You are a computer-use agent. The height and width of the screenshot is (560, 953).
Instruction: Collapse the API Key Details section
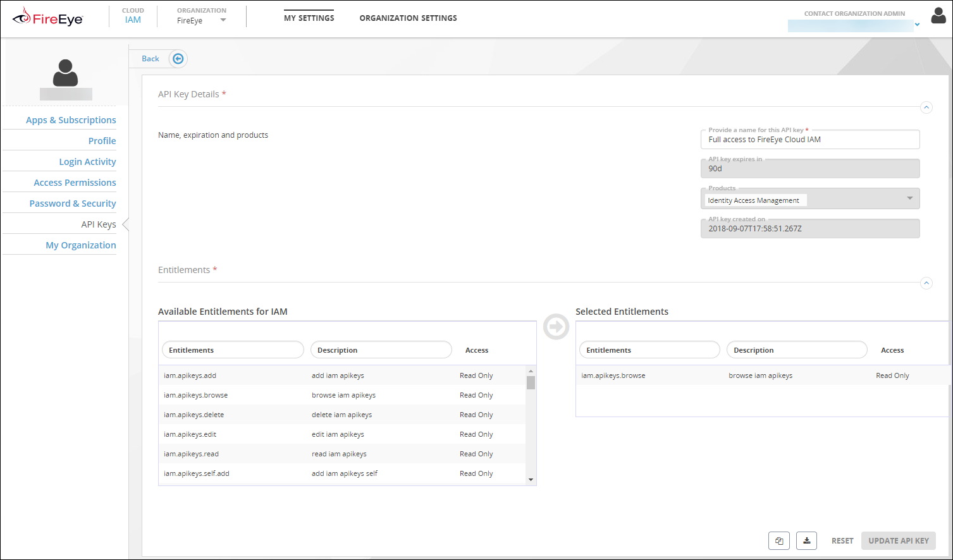pyautogui.click(x=926, y=107)
